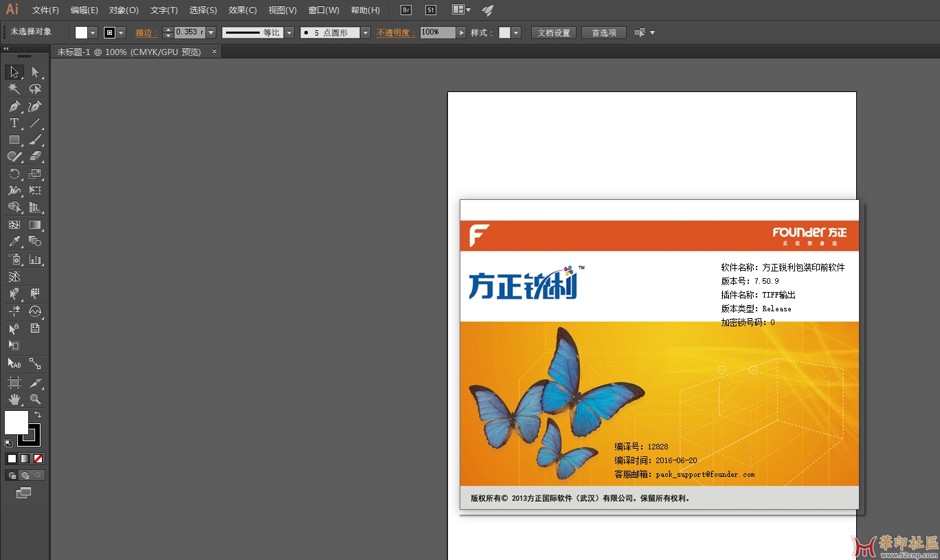The height and width of the screenshot is (560, 940).
Task: Expand opacity slider arrow
Action: (x=462, y=32)
